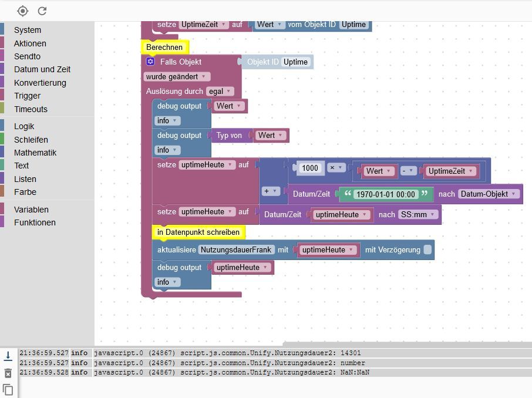The width and height of the screenshot is (532, 398).
Task: Open the Datum-Objekt format dropdown
Action: click(489, 194)
